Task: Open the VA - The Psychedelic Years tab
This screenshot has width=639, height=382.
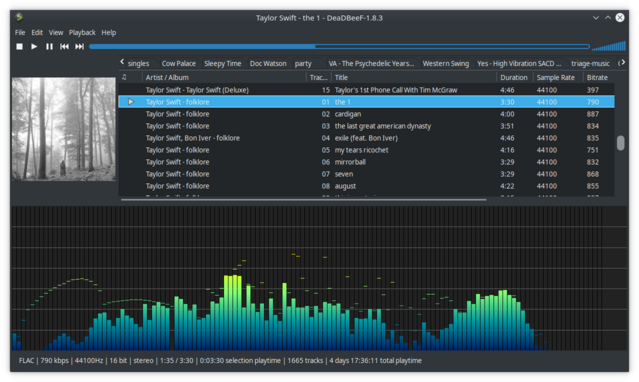Action: coord(371,64)
